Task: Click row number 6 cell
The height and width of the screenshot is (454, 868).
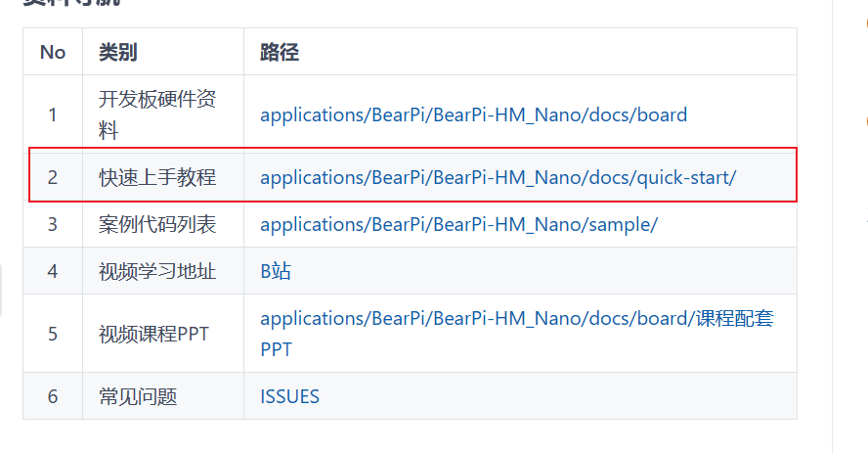Action: [53, 396]
